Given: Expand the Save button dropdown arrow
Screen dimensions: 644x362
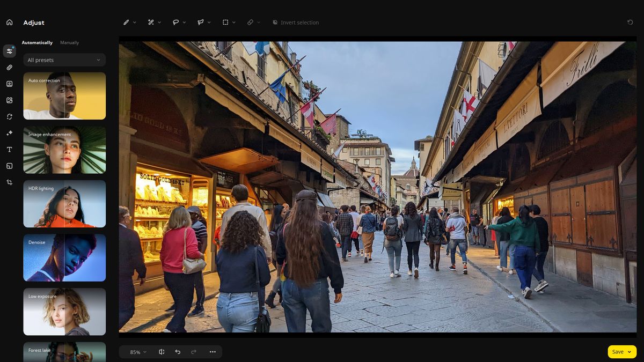Looking at the screenshot, I should click(x=630, y=352).
